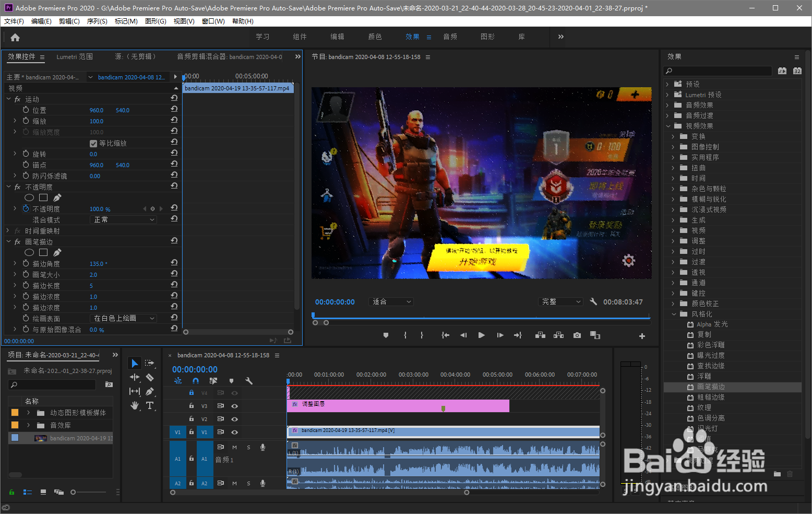Play the program monitor video

click(481, 335)
